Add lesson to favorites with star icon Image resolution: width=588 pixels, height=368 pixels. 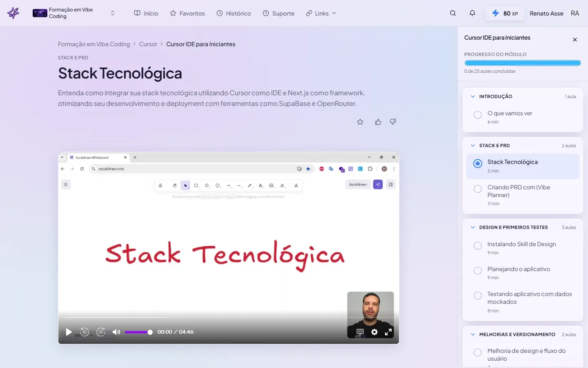pyautogui.click(x=360, y=122)
